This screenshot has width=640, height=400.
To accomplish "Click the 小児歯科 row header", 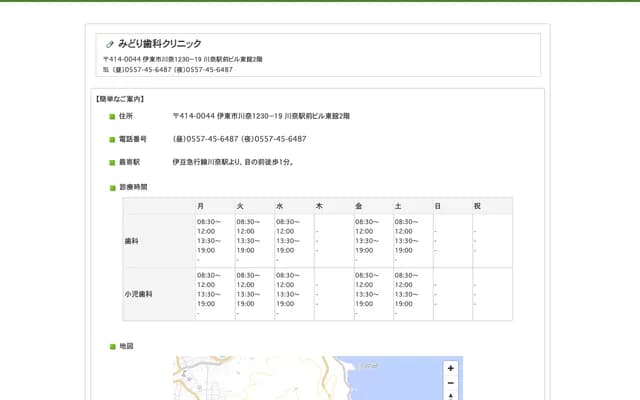I will (x=159, y=294).
